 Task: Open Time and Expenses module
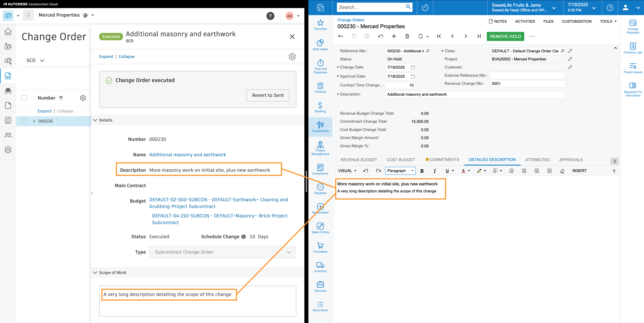click(320, 65)
